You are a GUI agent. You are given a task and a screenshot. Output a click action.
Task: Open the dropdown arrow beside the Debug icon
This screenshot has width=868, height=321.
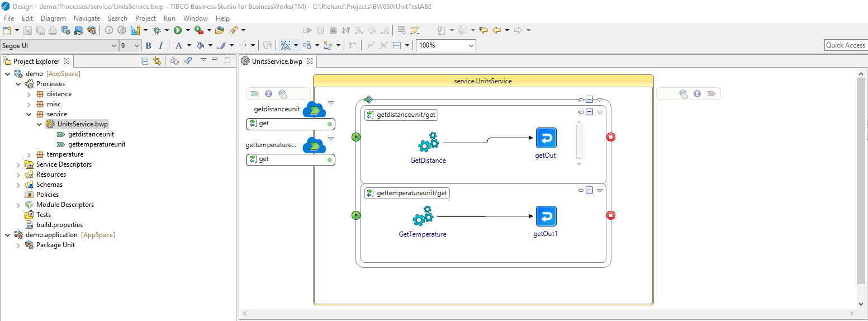(167, 30)
